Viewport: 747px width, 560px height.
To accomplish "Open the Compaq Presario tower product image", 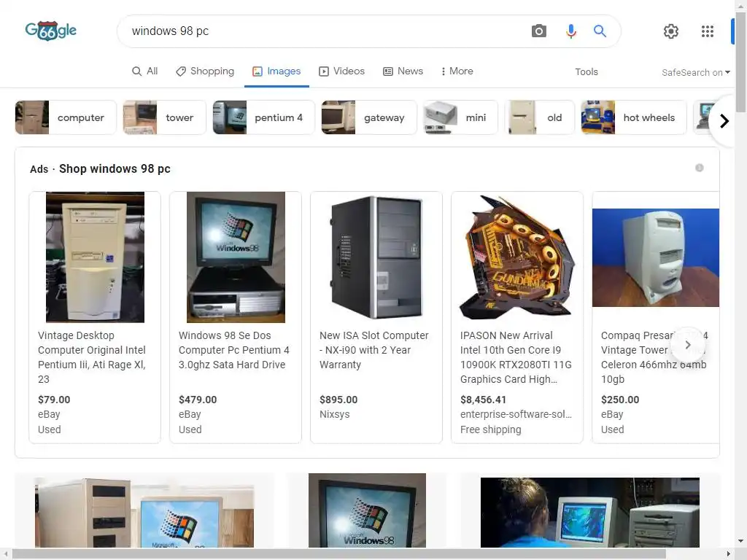I will click(656, 257).
